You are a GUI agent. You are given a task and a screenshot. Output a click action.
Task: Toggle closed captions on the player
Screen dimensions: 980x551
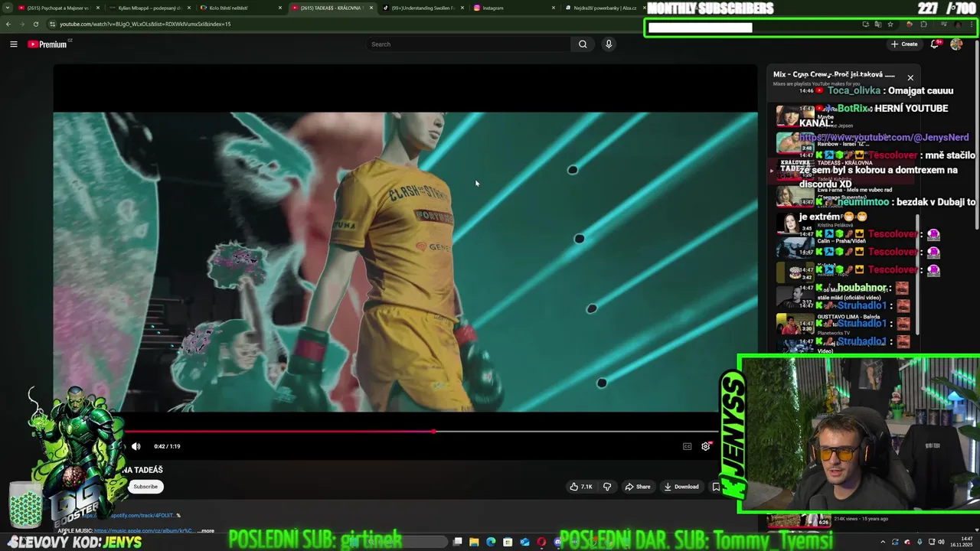pyautogui.click(x=687, y=446)
